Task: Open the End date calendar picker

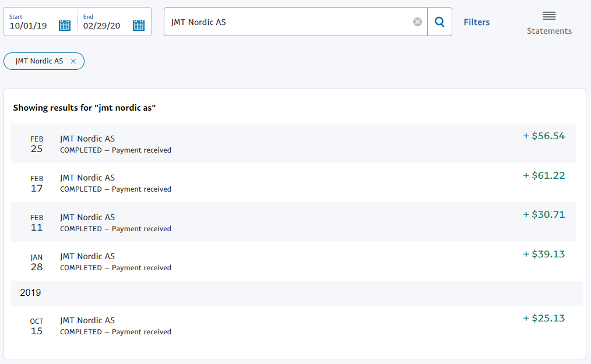Action: [138, 25]
